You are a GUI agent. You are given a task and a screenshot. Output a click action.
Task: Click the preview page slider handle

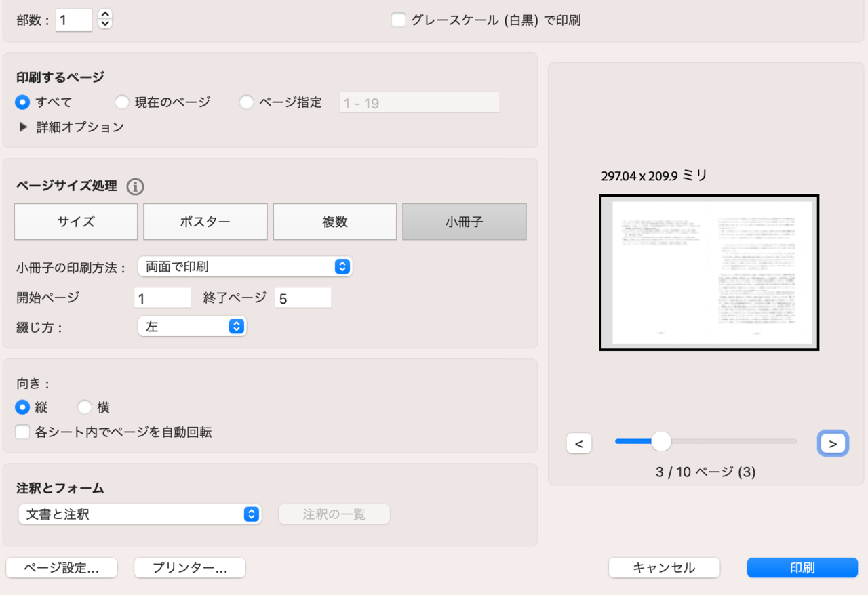(x=660, y=441)
